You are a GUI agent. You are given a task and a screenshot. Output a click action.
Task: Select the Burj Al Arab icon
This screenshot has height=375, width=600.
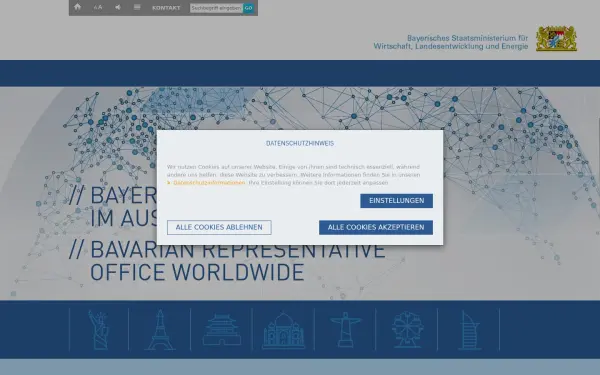coord(470,330)
